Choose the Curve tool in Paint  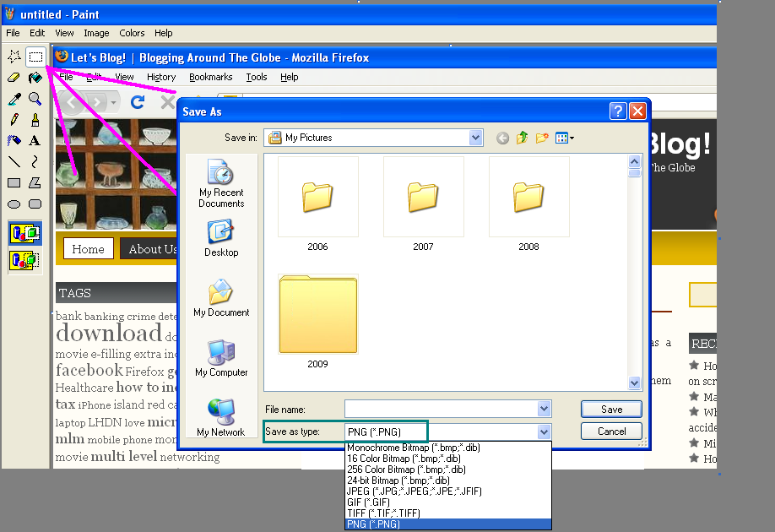tap(35, 161)
